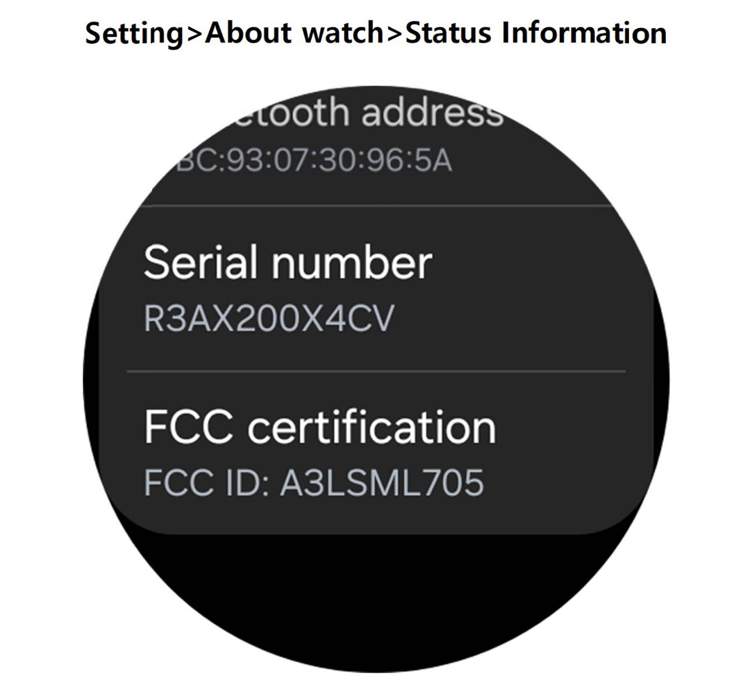
Task: Click the divider line above Serial number
Action: point(379,205)
